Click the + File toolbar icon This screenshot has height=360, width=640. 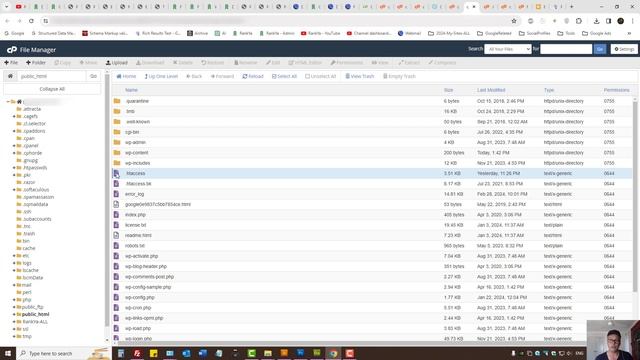tap(11, 63)
